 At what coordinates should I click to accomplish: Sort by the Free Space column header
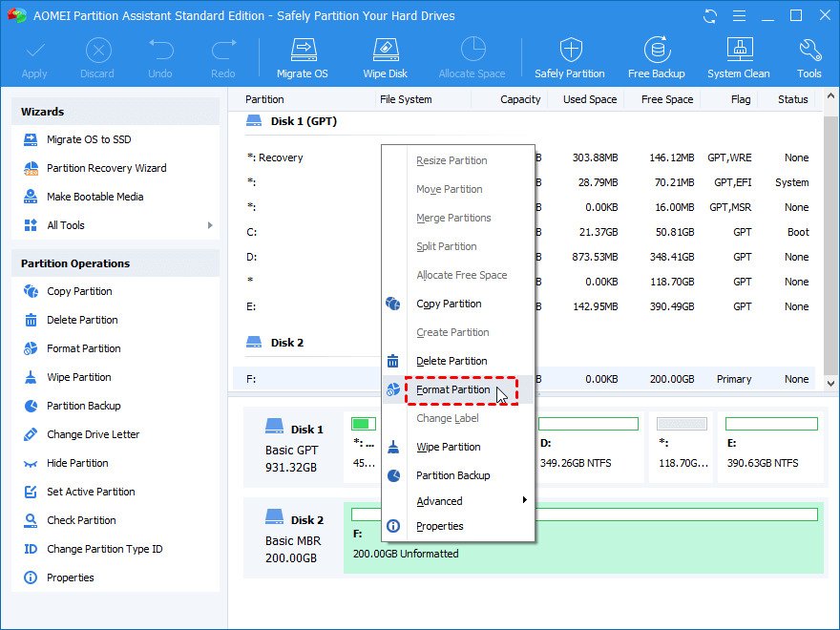(x=666, y=99)
